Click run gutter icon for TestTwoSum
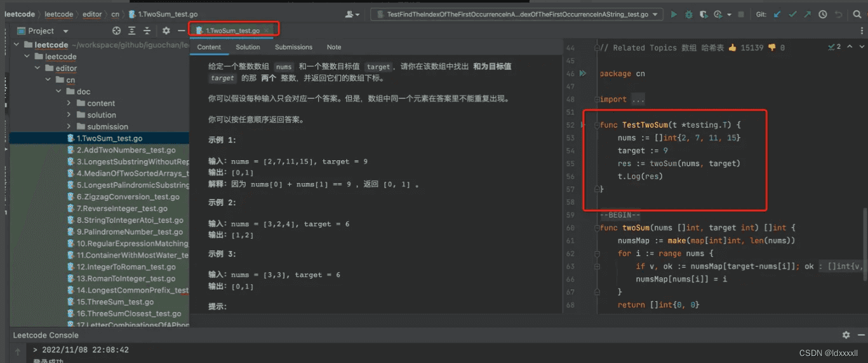This screenshot has height=363, width=868. click(583, 125)
